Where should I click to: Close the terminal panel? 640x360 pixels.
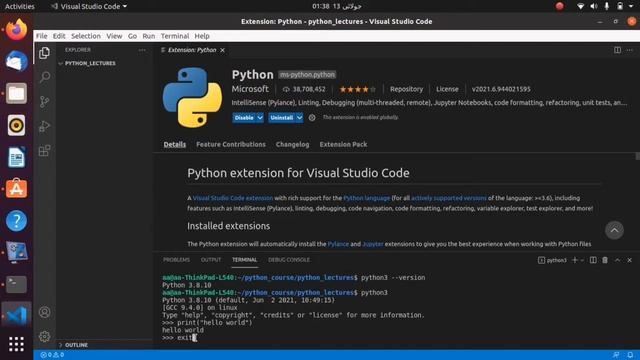(x=629, y=260)
